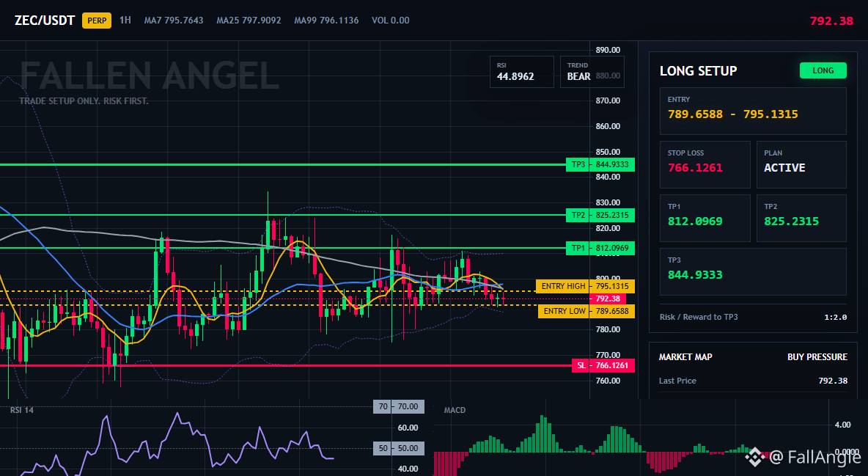
Task: Click the TP3 844.9333 chart line tag
Action: [x=600, y=164]
